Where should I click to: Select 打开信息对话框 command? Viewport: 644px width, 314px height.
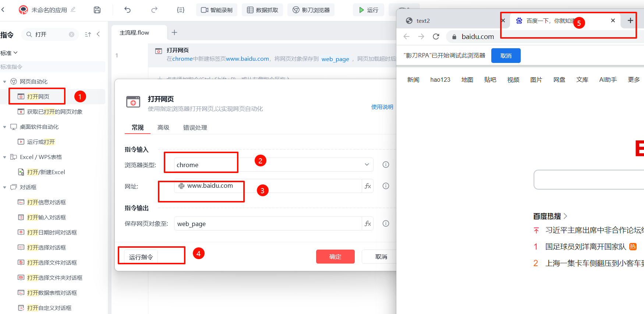click(x=46, y=202)
